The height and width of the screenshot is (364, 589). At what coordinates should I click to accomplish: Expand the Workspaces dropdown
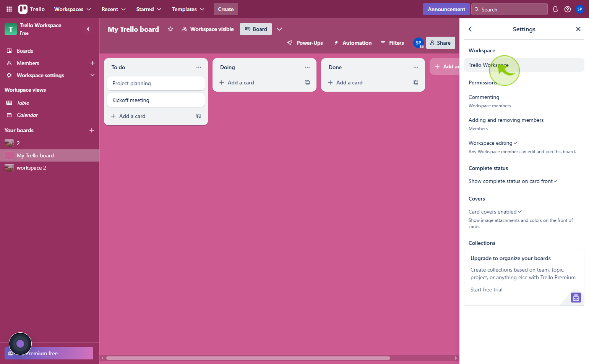coord(73,9)
